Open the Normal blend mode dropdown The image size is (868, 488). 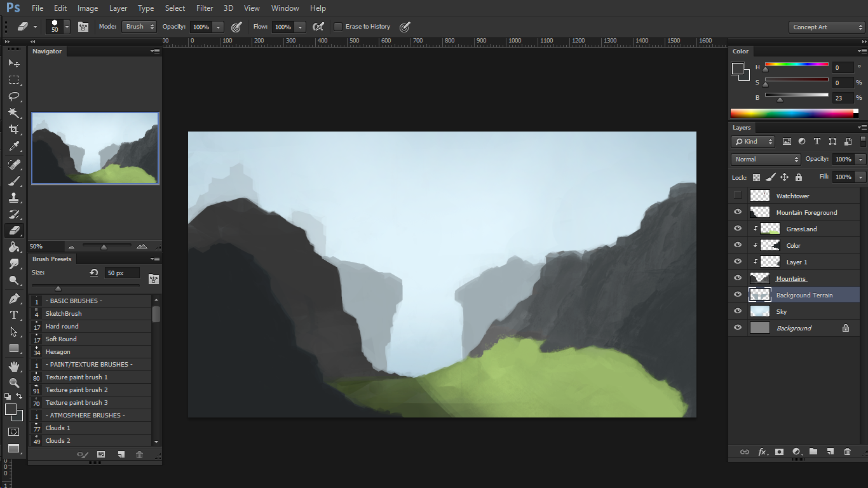766,159
